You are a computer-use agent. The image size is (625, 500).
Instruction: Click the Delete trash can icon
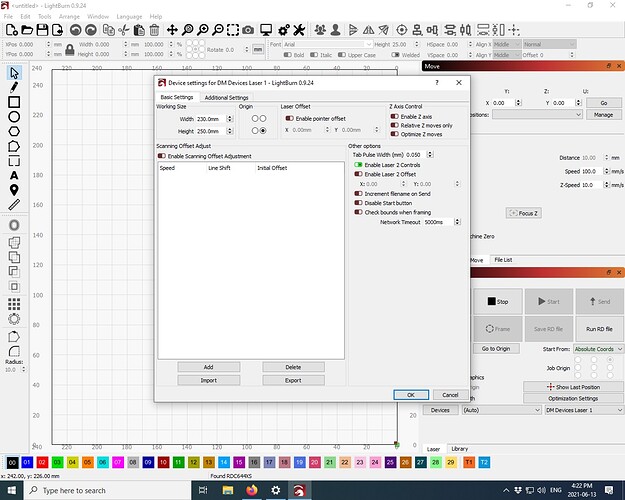coord(154,30)
